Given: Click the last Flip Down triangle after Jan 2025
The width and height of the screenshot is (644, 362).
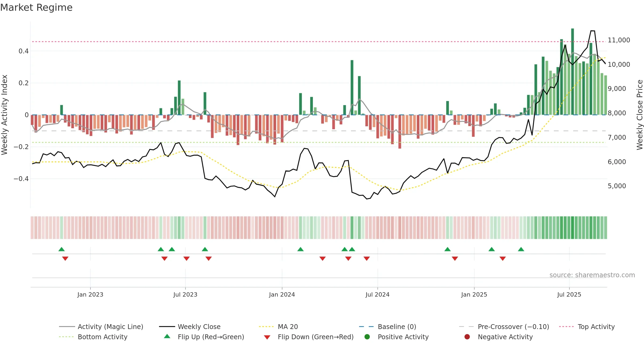Looking at the screenshot, I should pos(503,258).
